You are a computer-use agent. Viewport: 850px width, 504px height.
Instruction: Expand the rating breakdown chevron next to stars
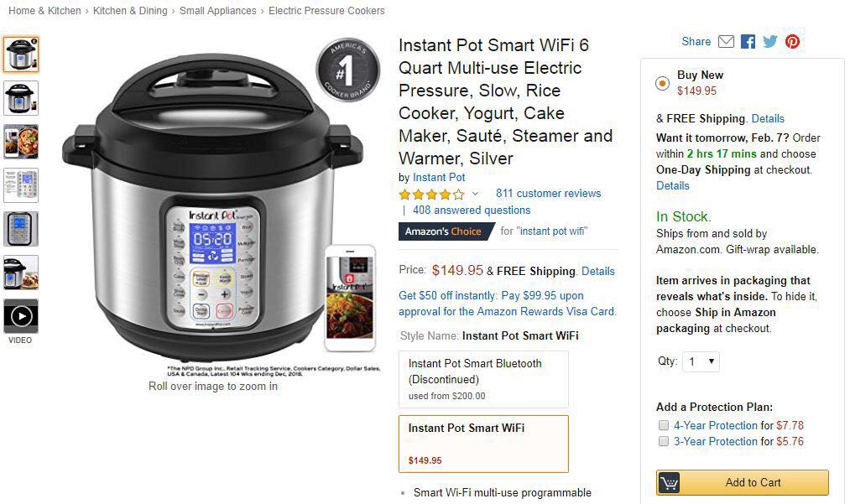click(475, 194)
